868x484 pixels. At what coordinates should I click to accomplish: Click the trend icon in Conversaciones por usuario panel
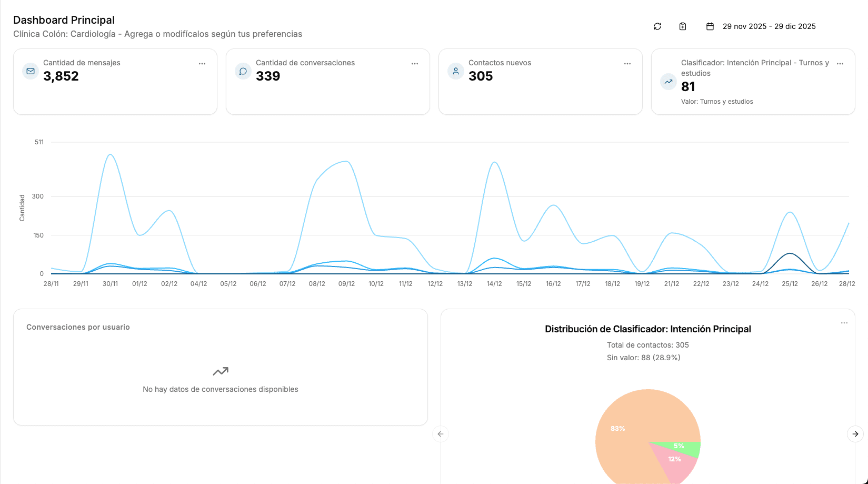[x=221, y=371]
